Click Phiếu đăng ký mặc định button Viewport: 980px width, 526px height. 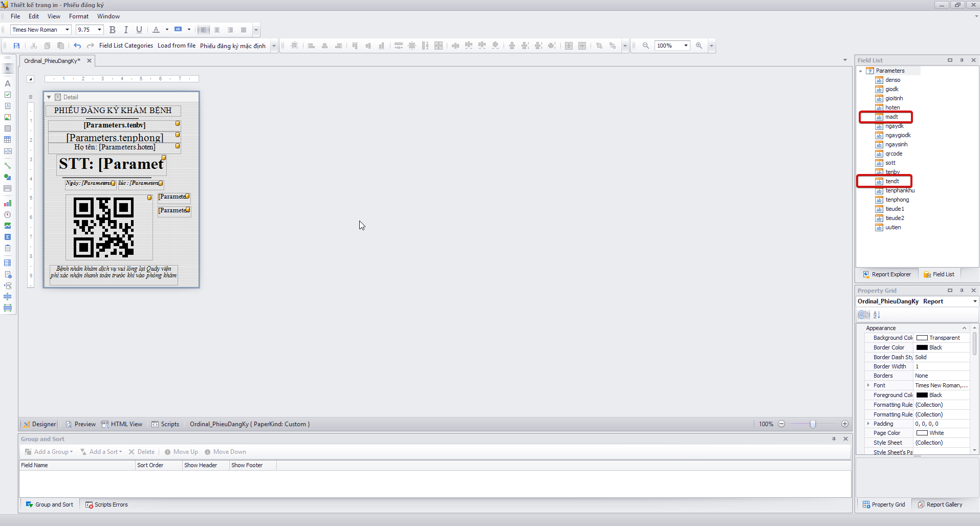(x=233, y=46)
